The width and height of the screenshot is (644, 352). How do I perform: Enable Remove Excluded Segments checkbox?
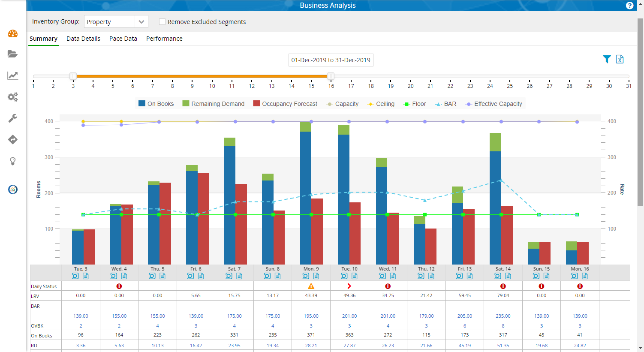(x=162, y=22)
